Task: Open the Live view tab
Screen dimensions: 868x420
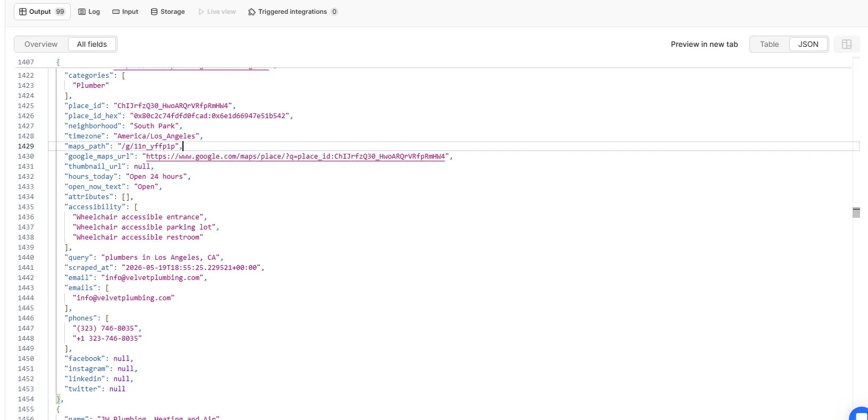Action: [217, 12]
